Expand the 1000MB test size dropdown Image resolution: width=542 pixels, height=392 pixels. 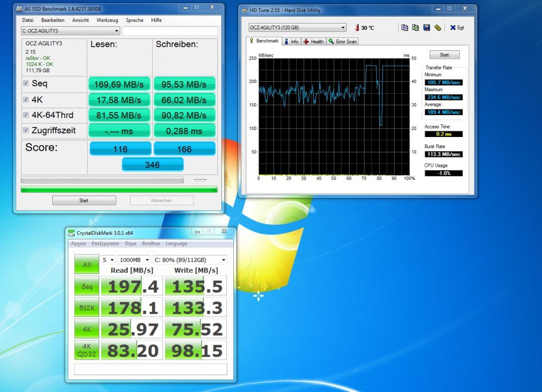[x=134, y=260]
